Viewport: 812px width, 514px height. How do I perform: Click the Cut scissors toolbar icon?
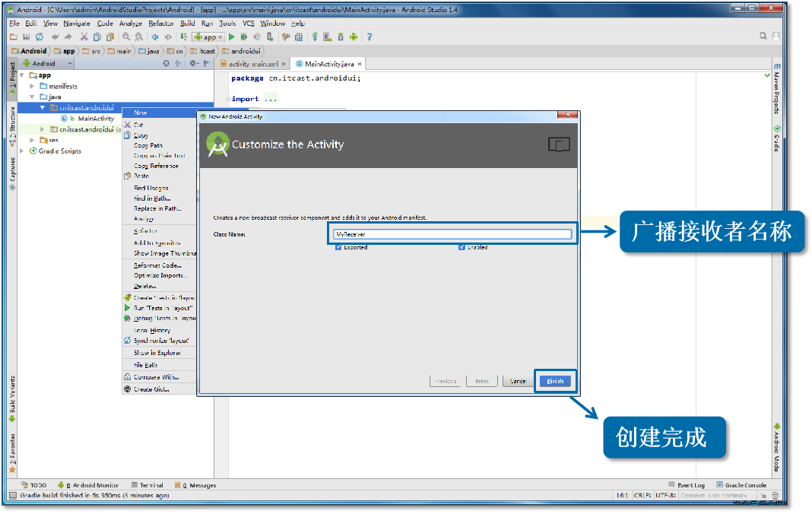(x=84, y=36)
